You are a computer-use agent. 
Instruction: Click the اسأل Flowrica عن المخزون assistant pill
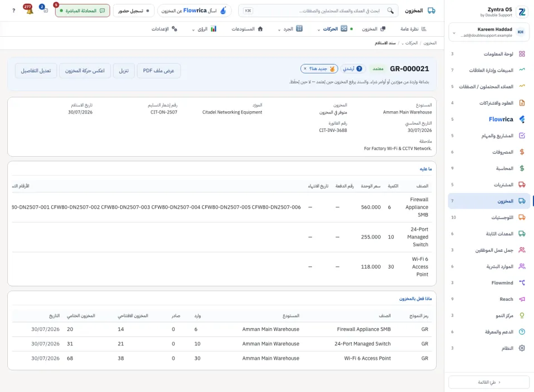(194, 11)
